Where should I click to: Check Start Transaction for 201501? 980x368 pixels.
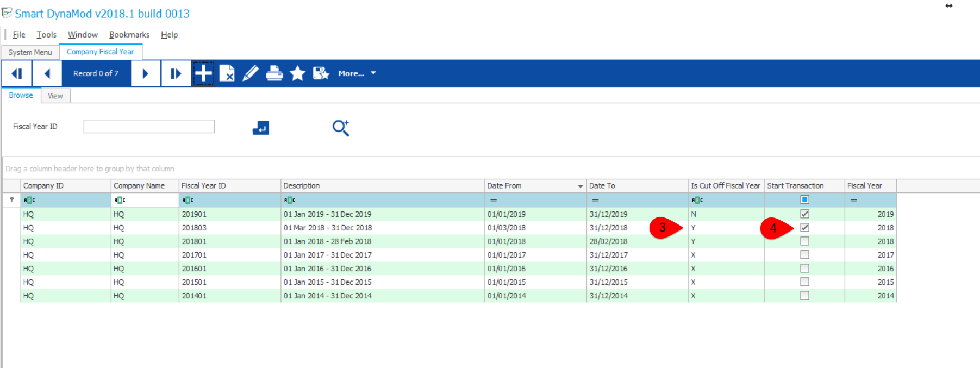coord(804,282)
